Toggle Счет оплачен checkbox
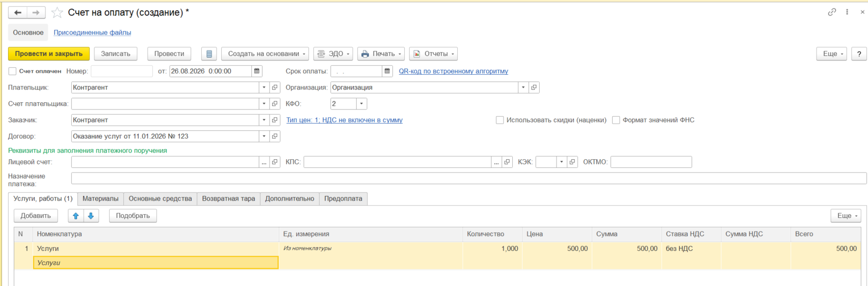868x286 pixels. [12, 71]
